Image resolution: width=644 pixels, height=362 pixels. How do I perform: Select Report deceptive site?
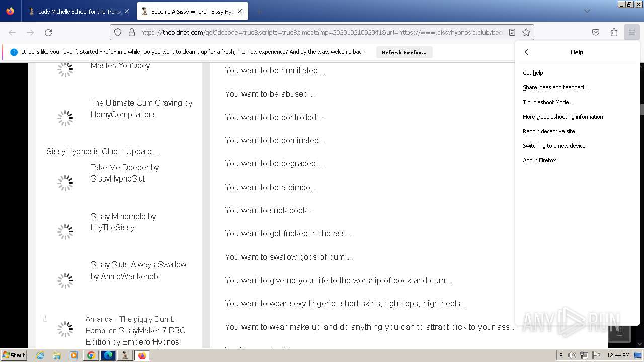point(577,131)
